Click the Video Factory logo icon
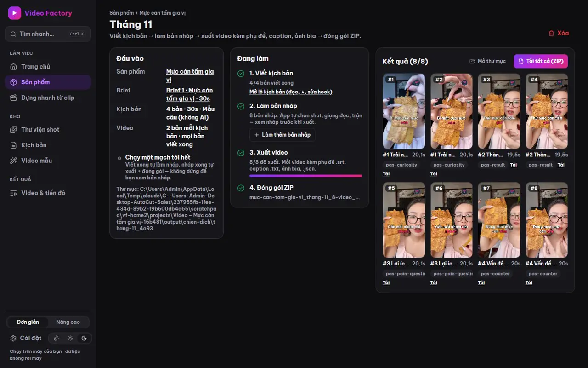Image resolution: width=588 pixels, height=368 pixels. pos(15,13)
